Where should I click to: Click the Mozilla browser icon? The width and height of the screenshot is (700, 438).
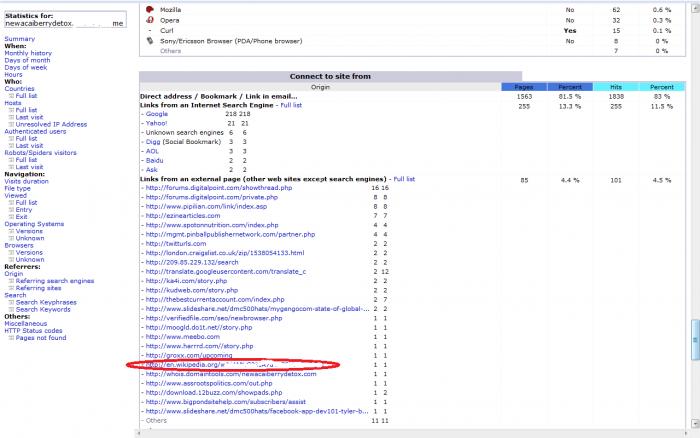click(151, 8)
